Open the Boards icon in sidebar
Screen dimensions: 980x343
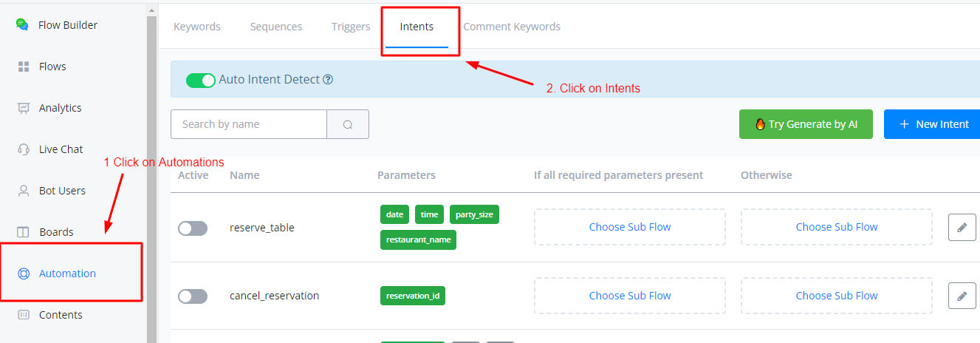click(x=23, y=232)
